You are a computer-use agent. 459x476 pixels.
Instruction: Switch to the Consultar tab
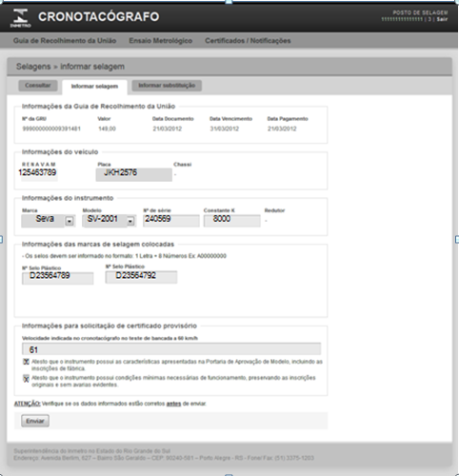pyautogui.click(x=38, y=86)
